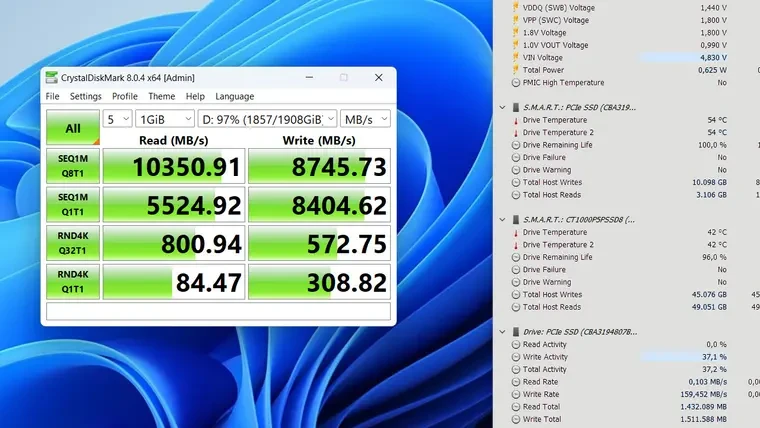The width and height of the screenshot is (760, 428).
Task: Select the 49.051 GB Total Host Reads value
Action: [x=709, y=307]
